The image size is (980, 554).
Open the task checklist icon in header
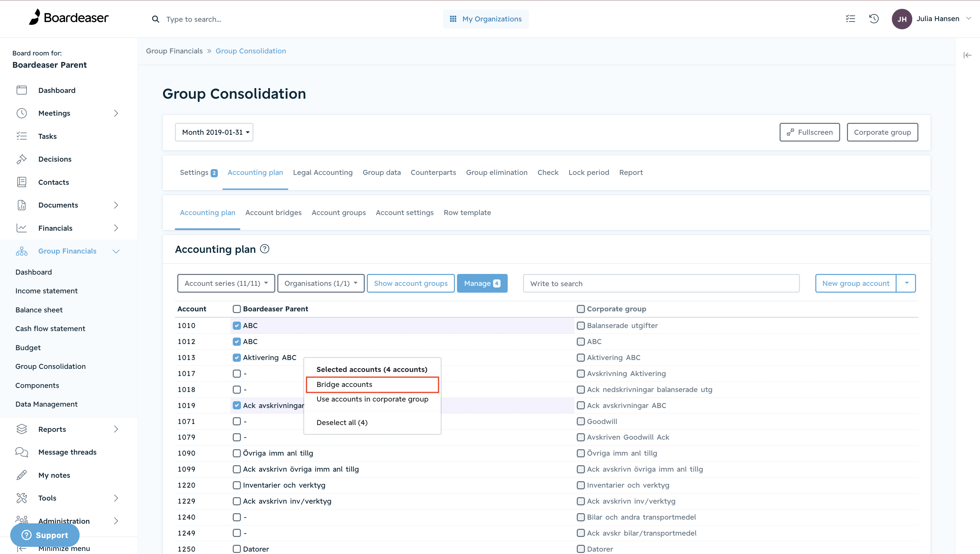850,19
